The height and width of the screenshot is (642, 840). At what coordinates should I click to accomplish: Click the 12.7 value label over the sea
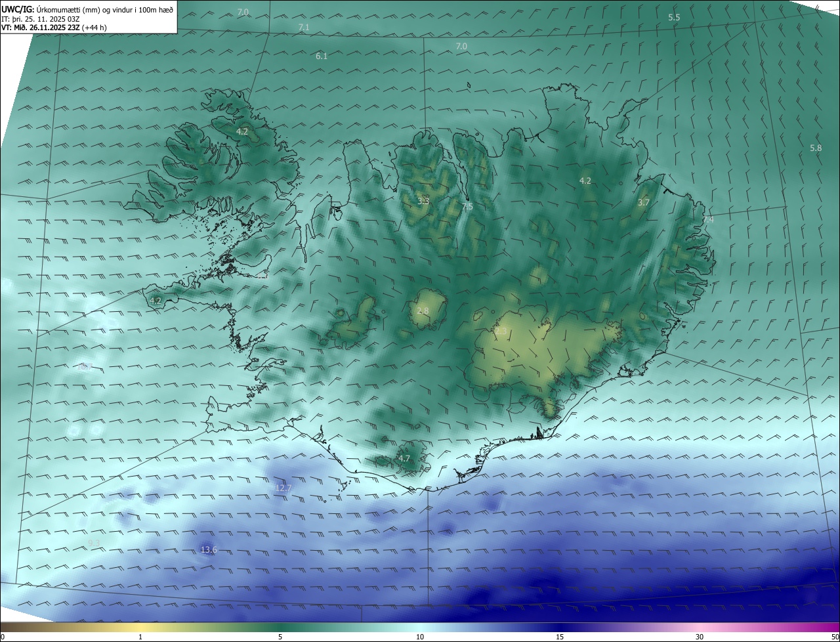tap(283, 488)
